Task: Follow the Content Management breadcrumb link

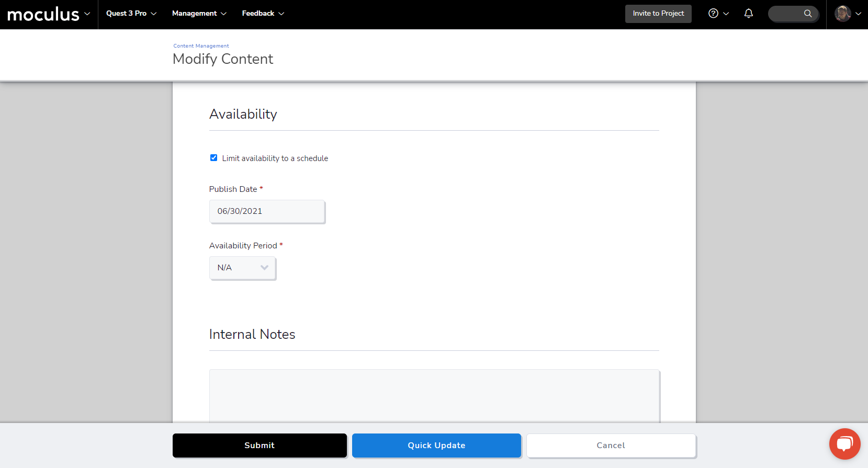Action: tap(201, 46)
